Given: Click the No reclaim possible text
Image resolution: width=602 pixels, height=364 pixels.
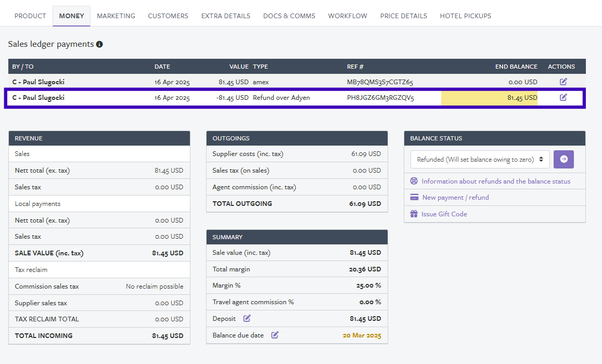Looking at the screenshot, I should (x=155, y=287).
